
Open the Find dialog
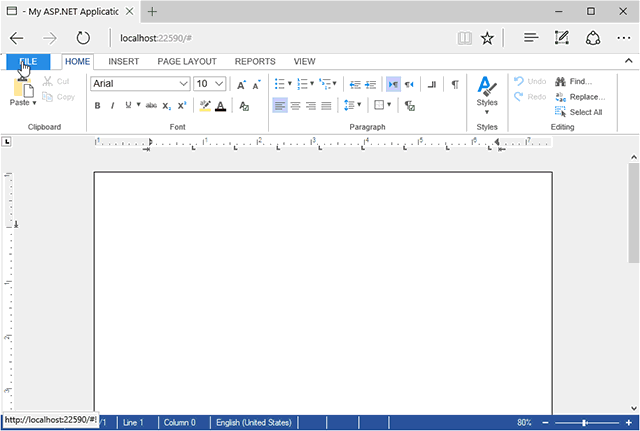573,81
